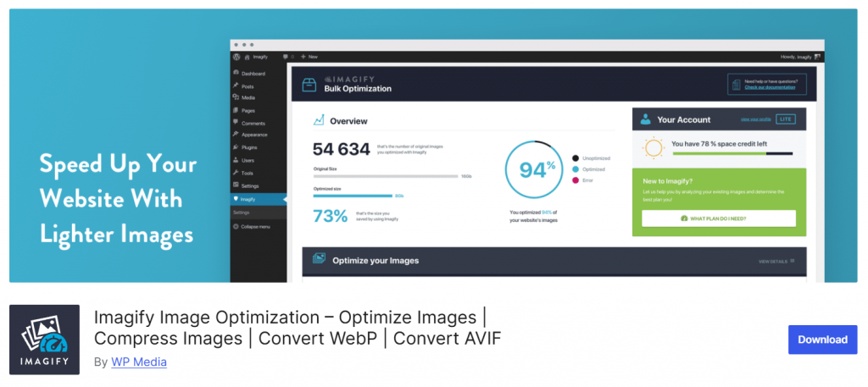The height and width of the screenshot is (387, 868).
Task: Click the Original Size bar
Action: pyautogui.click(x=386, y=176)
